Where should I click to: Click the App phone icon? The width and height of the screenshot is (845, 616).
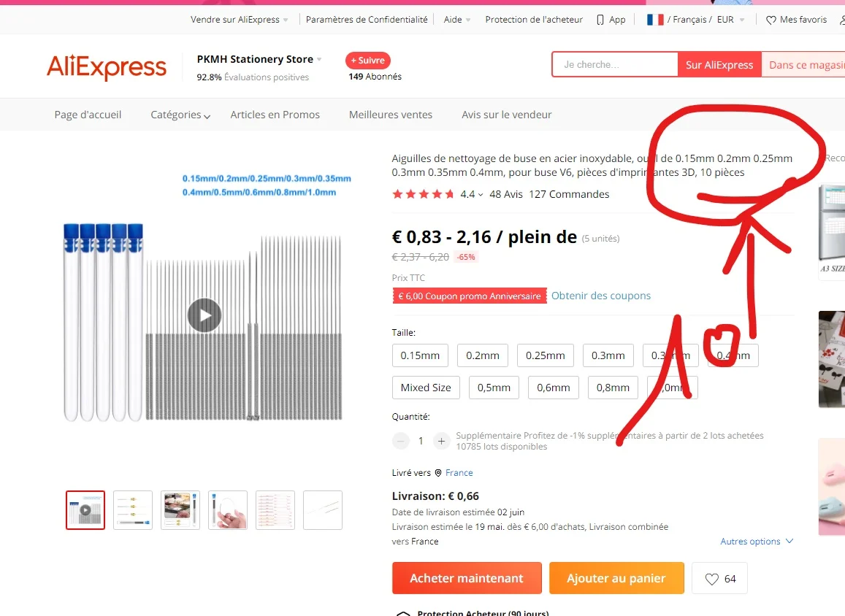tap(600, 20)
